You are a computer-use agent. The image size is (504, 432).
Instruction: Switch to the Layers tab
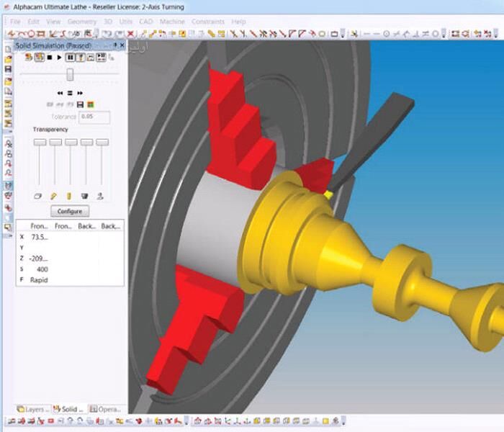click(x=32, y=409)
